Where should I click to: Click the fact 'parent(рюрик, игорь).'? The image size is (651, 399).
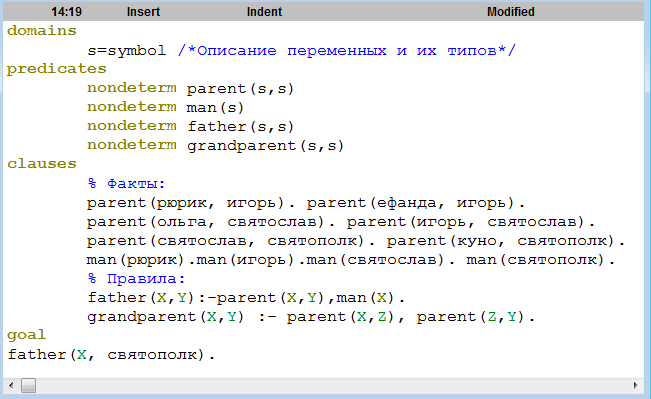pyautogui.click(x=191, y=203)
